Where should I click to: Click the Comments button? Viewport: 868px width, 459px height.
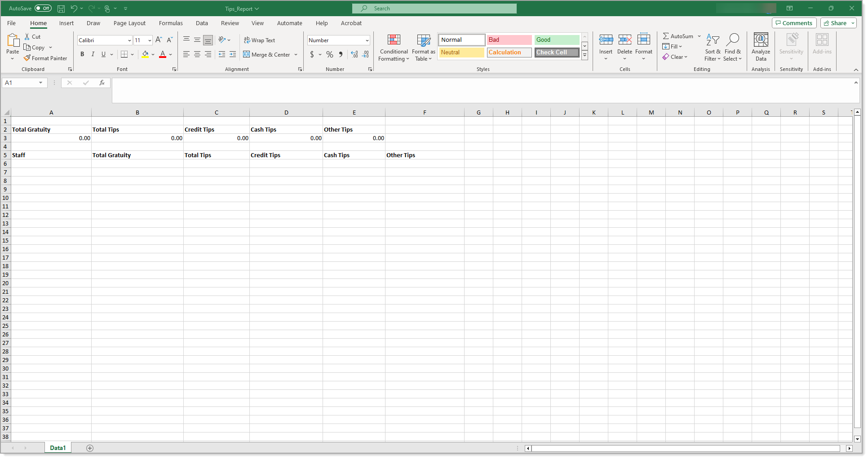(x=794, y=23)
